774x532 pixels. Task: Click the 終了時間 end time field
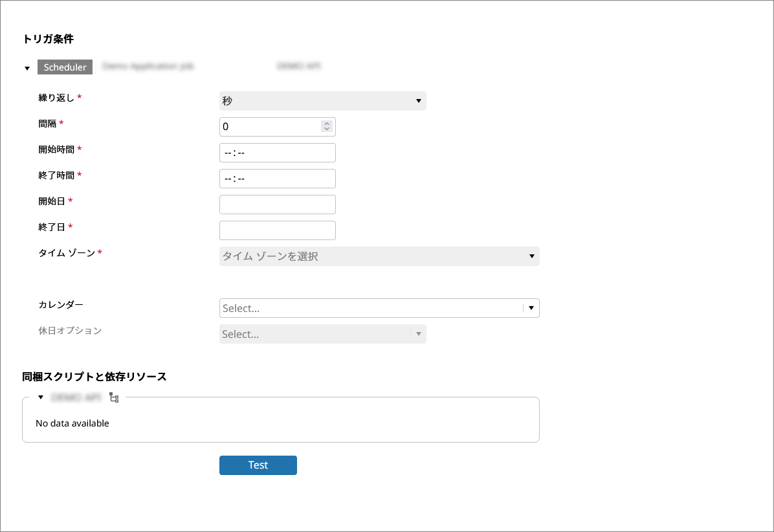[x=277, y=179]
